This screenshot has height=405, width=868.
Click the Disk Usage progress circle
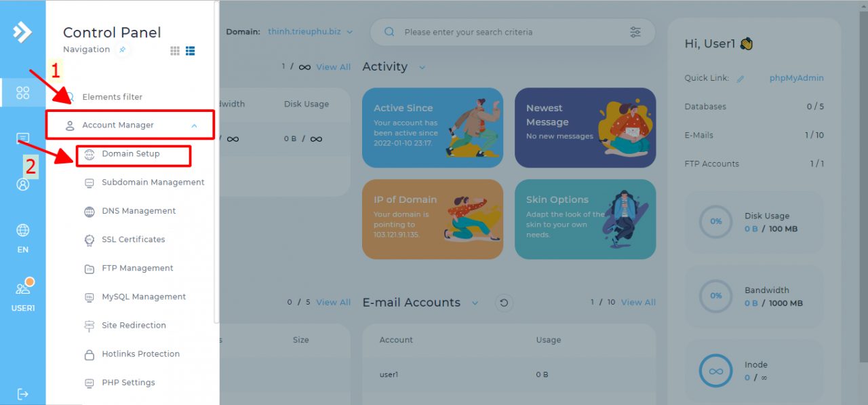(715, 222)
